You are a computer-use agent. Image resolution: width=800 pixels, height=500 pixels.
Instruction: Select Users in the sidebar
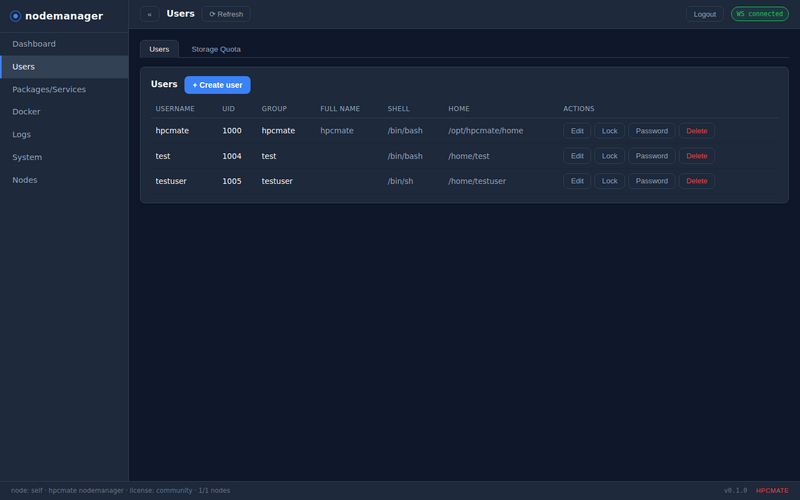[64, 67]
